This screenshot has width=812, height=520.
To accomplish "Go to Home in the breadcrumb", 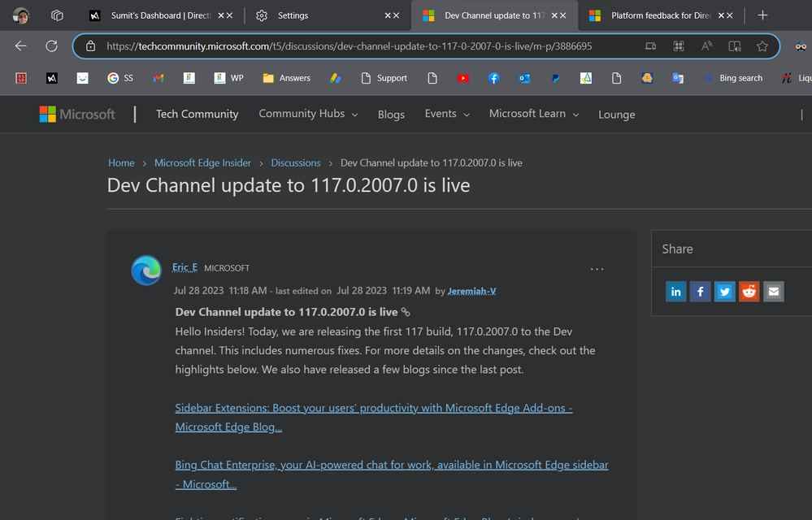I will [x=121, y=162].
